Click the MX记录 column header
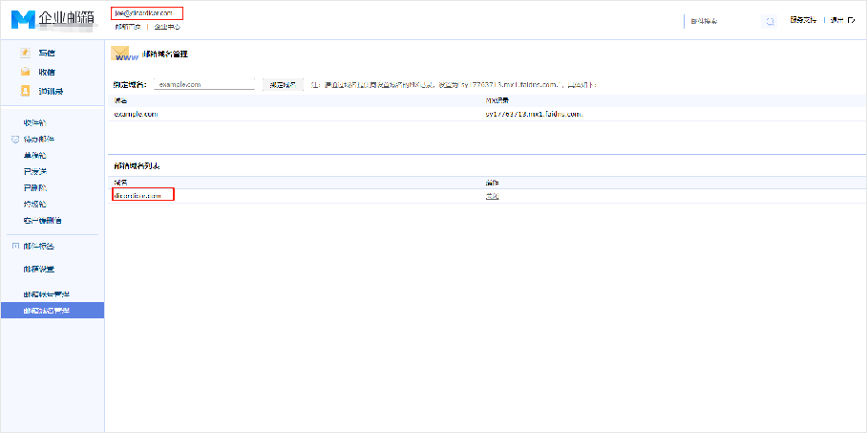The image size is (868, 434). (498, 100)
